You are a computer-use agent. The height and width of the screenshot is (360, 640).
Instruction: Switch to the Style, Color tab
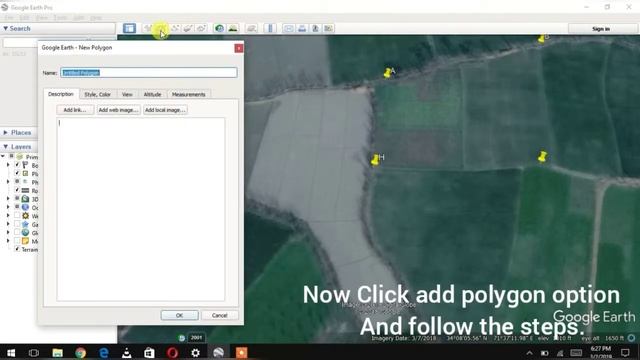click(x=98, y=94)
